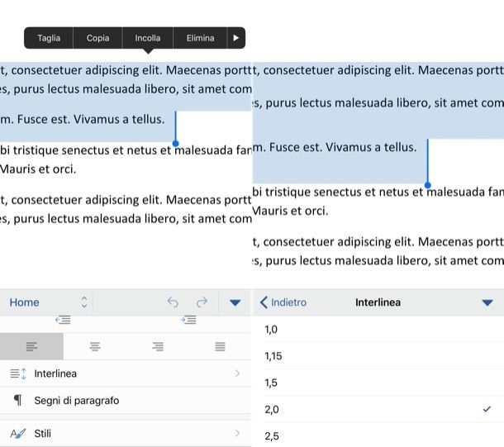Tap Elimina in the context menu
Image resolution: width=504 pixels, height=447 pixels.
click(200, 38)
